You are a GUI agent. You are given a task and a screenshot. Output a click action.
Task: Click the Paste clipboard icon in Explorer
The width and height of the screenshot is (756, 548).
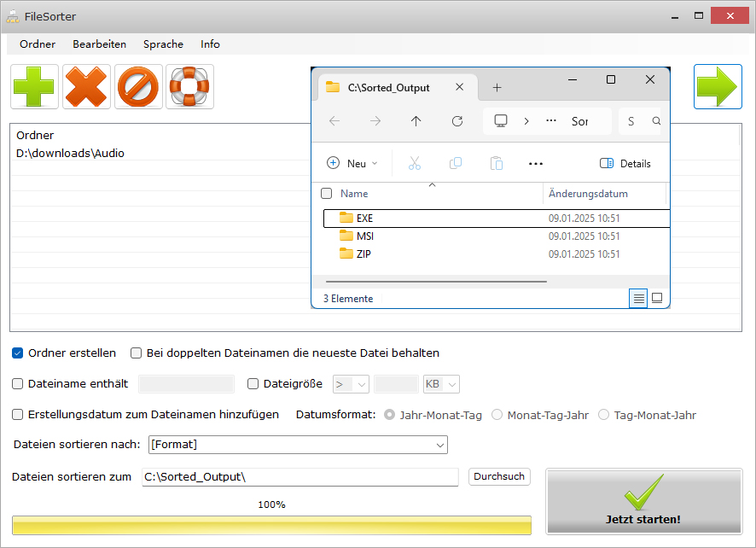pos(497,164)
